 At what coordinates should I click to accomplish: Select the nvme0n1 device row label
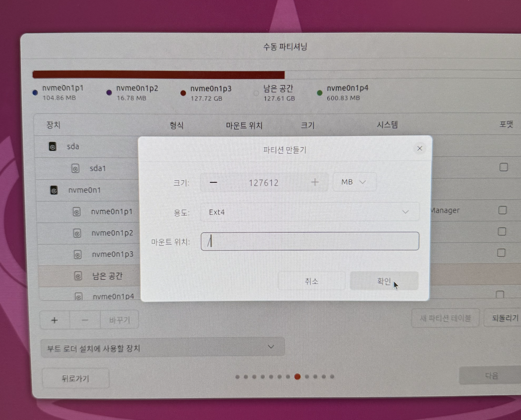pyautogui.click(x=84, y=190)
